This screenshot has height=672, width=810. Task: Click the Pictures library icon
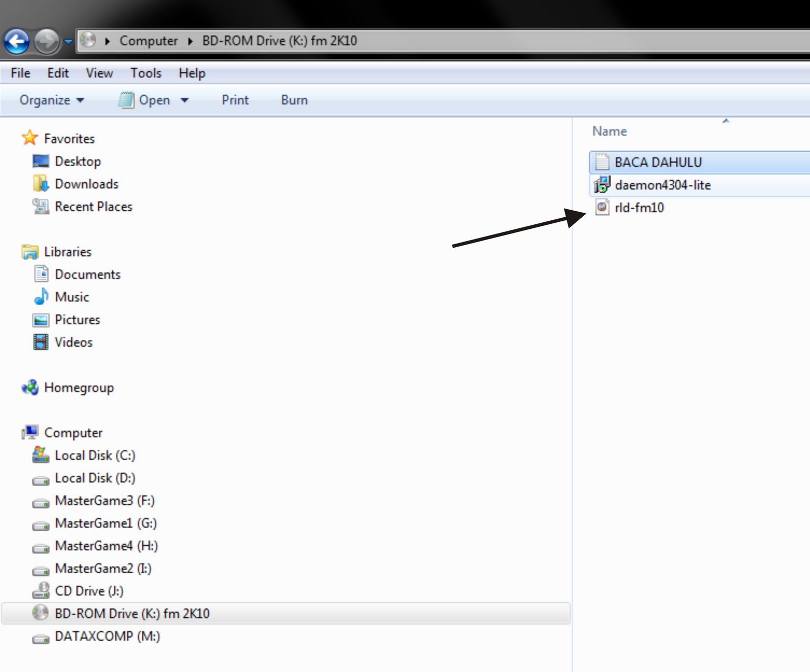point(40,320)
